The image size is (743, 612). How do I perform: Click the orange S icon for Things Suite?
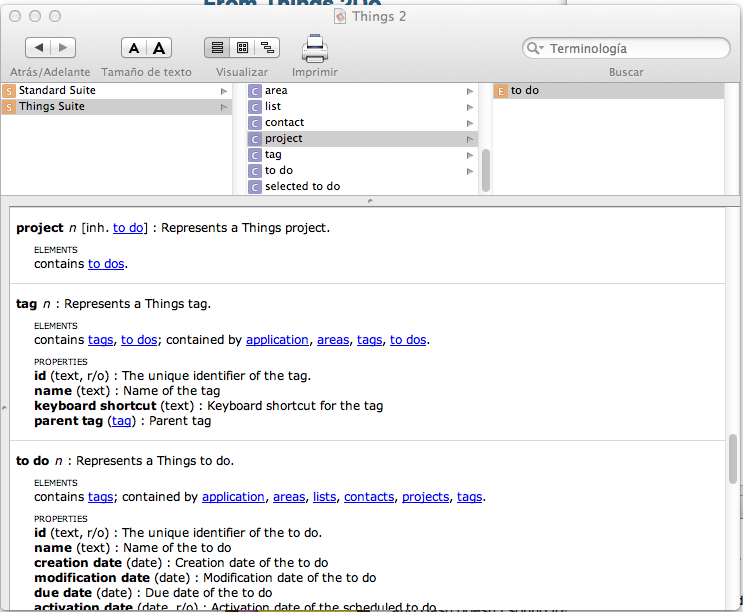(x=9, y=107)
